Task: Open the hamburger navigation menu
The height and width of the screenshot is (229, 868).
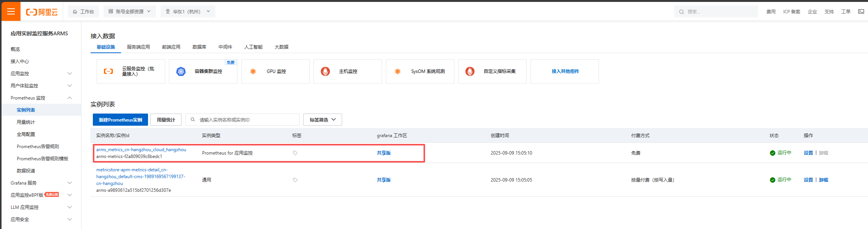Action: tap(11, 11)
